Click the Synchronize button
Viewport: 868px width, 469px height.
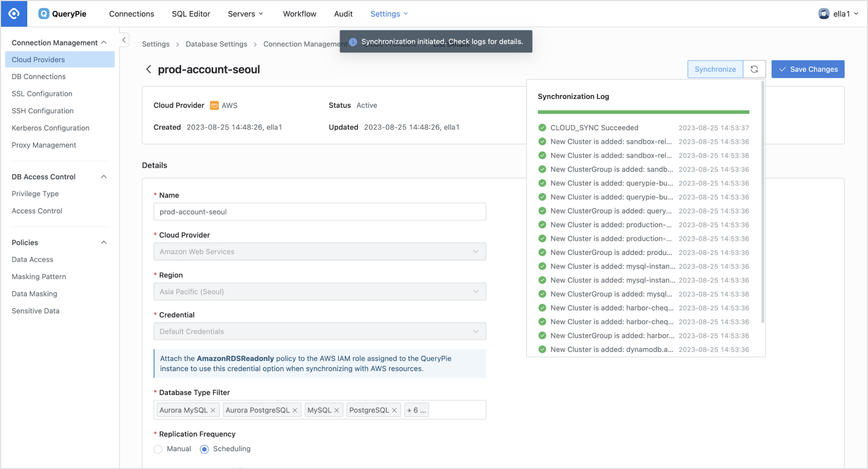click(x=715, y=69)
